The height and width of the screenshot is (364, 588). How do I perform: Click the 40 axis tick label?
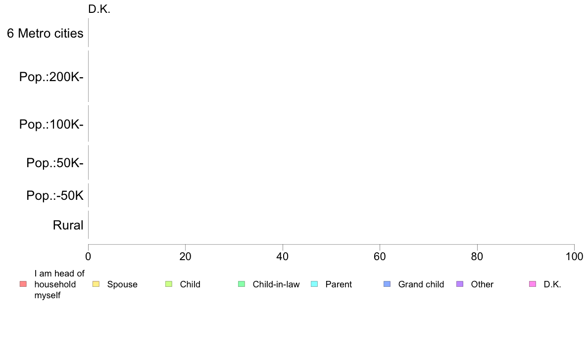[x=283, y=257]
